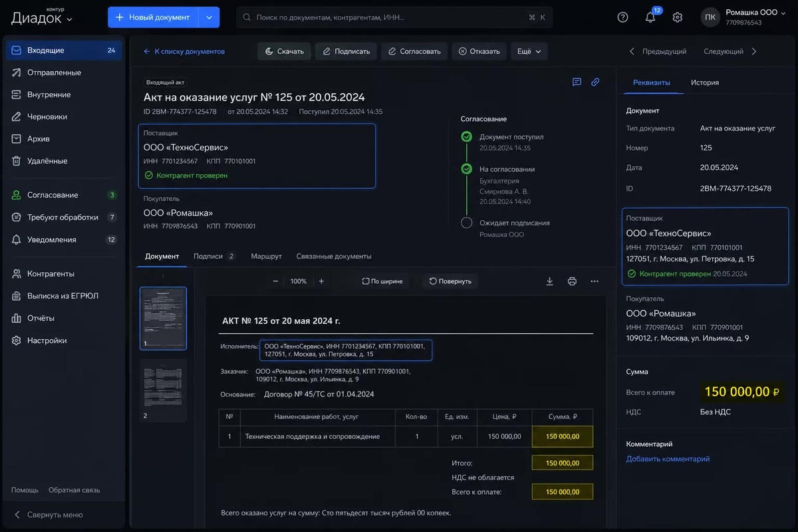Open the help question mark icon

[x=622, y=17]
